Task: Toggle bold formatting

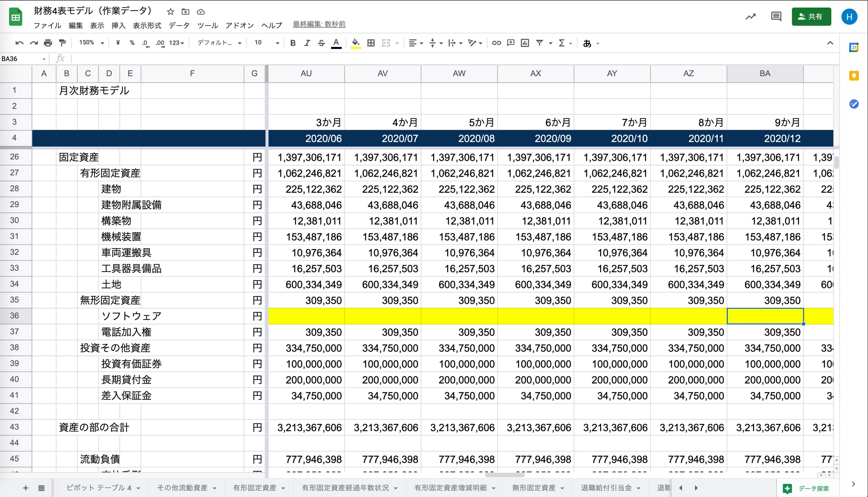Action: point(293,43)
